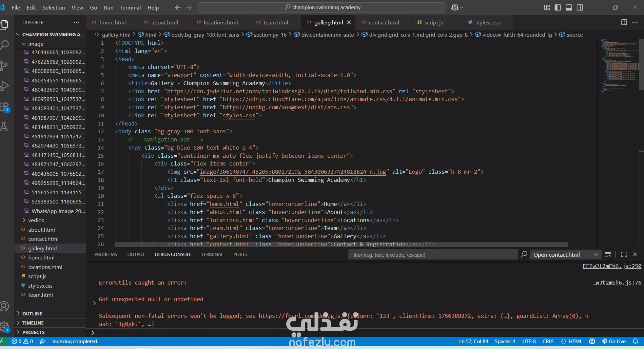
Task: Click Go Live in status bar
Action: coord(614,342)
